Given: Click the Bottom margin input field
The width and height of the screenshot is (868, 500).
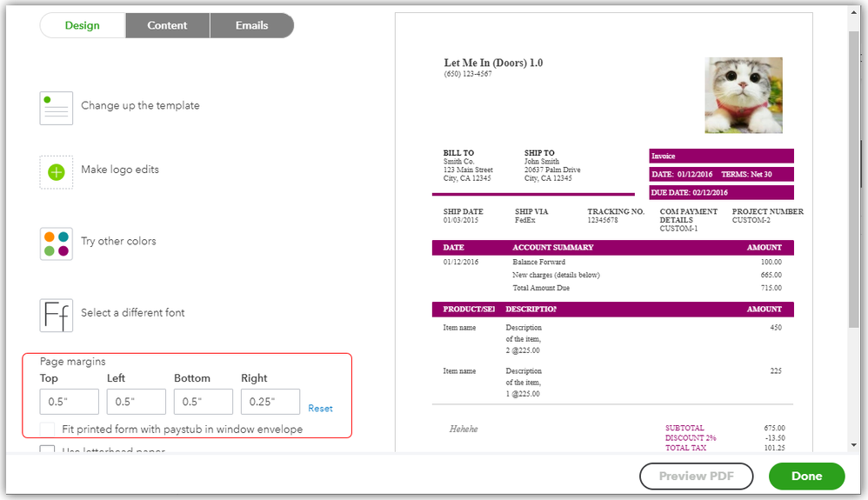Looking at the screenshot, I should [x=204, y=402].
